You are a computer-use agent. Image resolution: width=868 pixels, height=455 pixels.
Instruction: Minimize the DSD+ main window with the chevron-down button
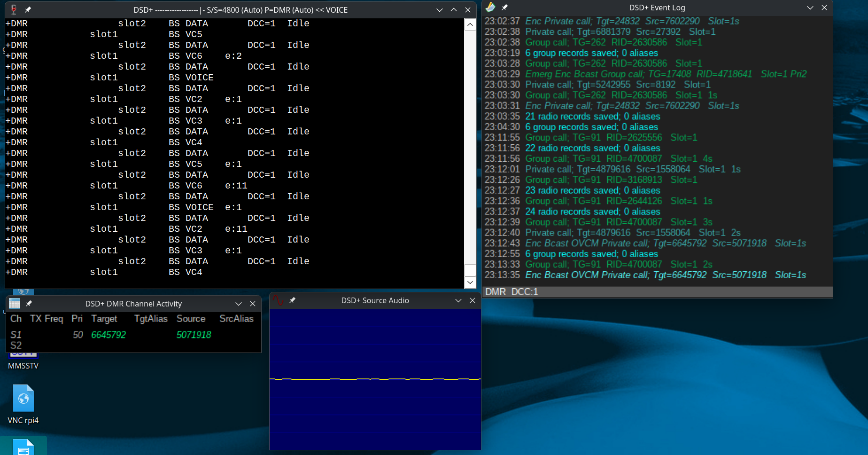click(440, 10)
